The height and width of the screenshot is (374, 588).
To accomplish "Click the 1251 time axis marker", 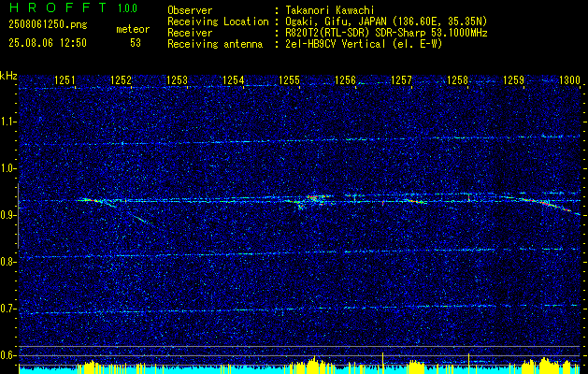I will click(x=65, y=80).
